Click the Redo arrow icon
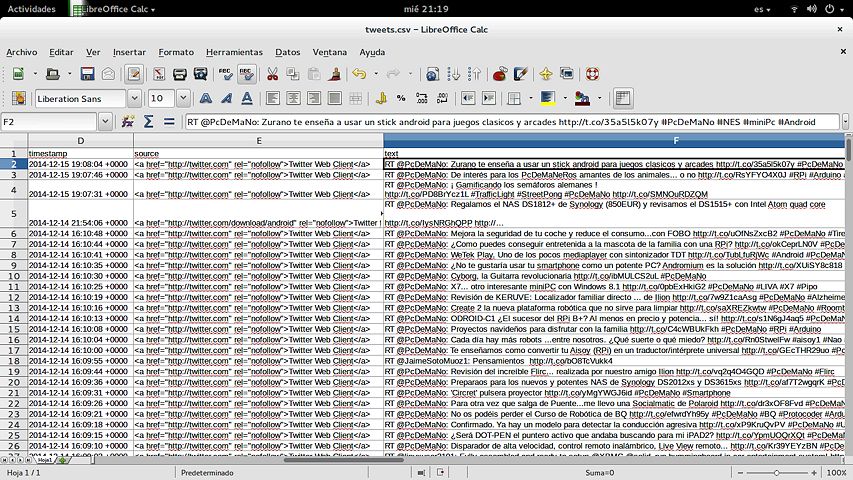 tap(393, 74)
